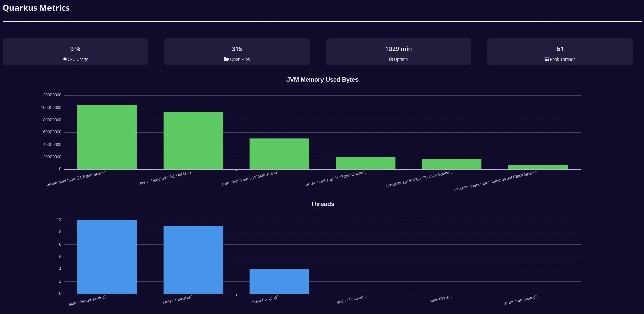Click the state="terminated" axis label

pyautogui.click(x=521, y=300)
